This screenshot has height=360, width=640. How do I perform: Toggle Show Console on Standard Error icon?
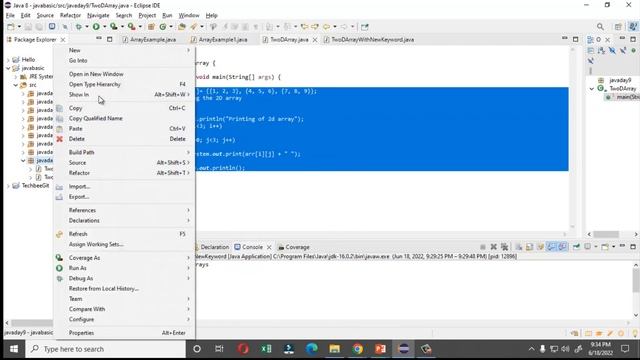[x=562, y=247]
